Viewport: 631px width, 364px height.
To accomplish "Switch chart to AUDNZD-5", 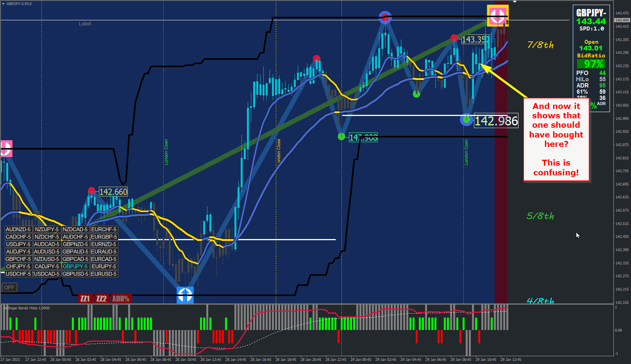I will pyautogui.click(x=18, y=229).
